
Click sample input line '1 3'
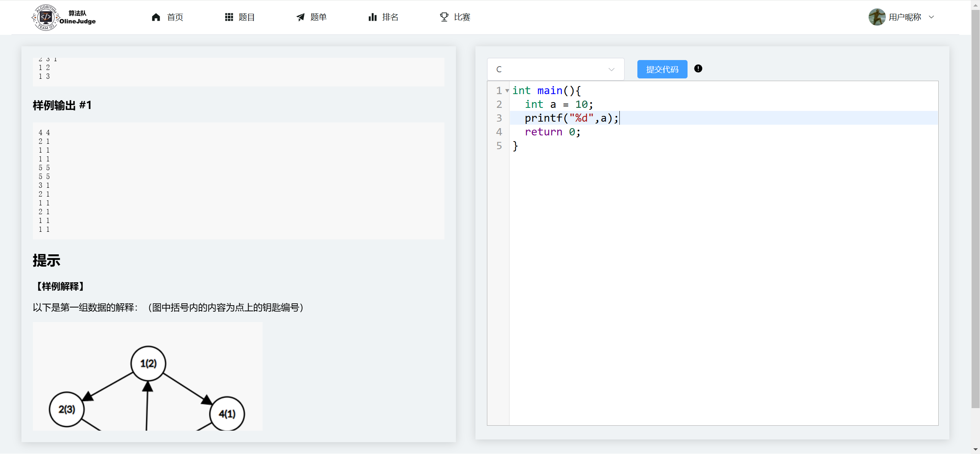(x=44, y=76)
